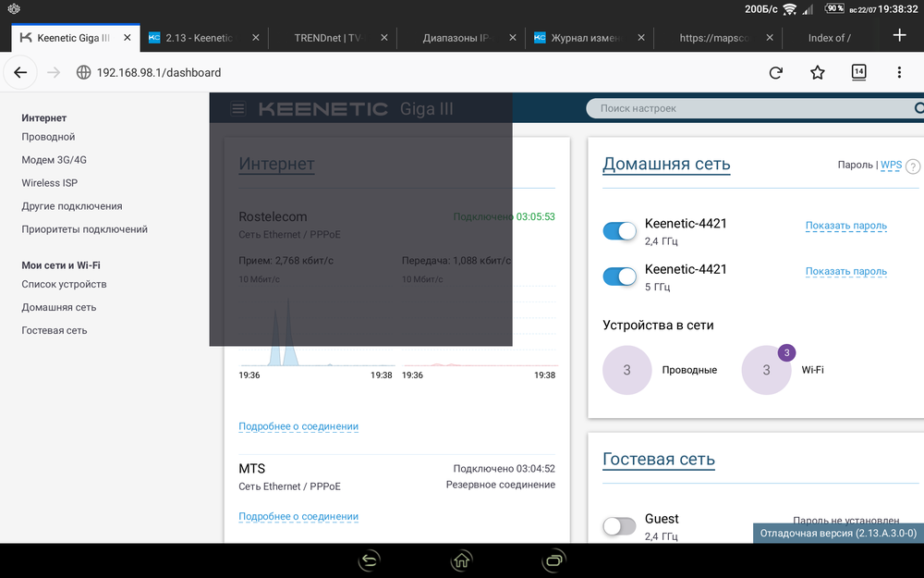
Task: Open the Гостевая сеть card heading
Action: [x=658, y=460]
